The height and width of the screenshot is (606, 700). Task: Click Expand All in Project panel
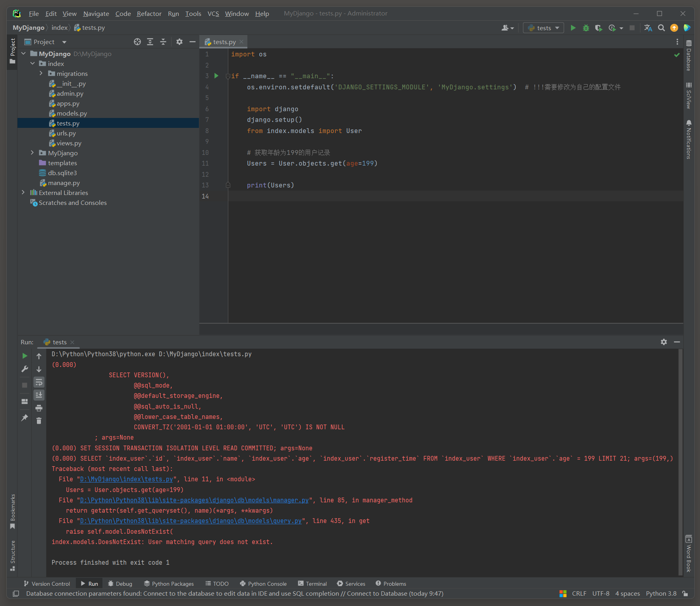click(150, 42)
